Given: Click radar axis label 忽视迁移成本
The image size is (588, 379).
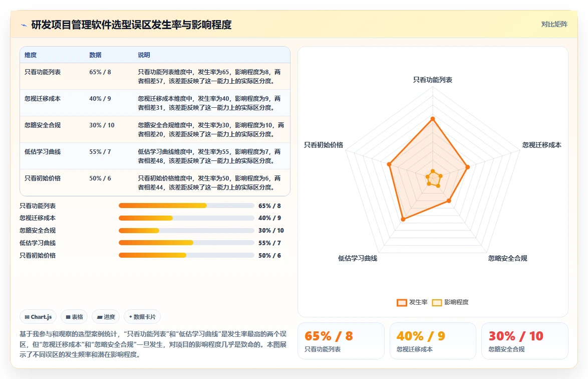Looking at the screenshot, I should (x=542, y=145).
